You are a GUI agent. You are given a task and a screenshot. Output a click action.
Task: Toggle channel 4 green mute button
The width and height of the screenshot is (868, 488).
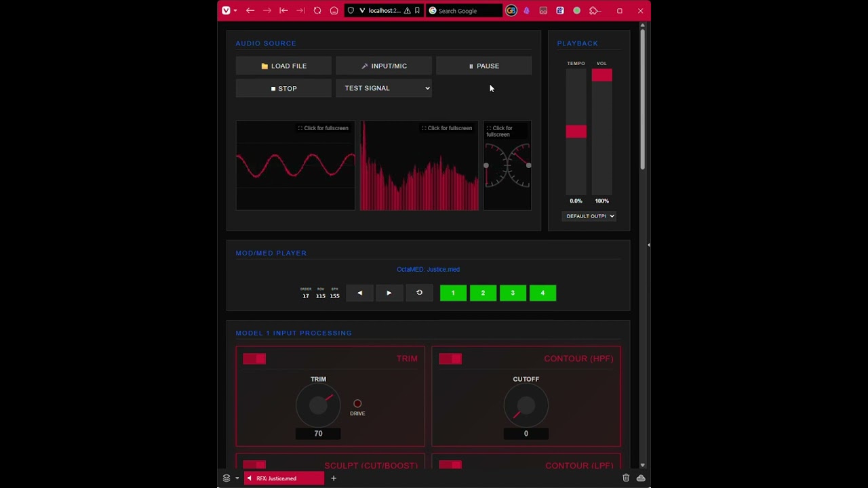pos(542,293)
